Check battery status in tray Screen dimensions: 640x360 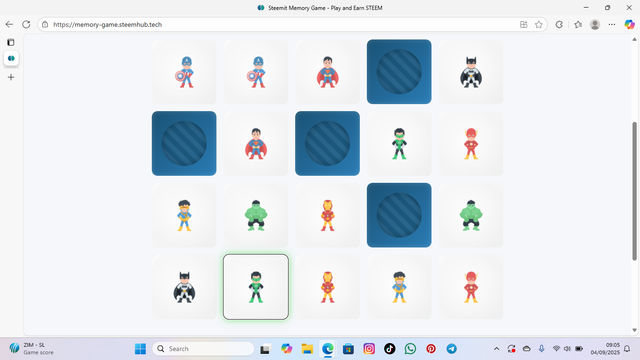point(579,349)
